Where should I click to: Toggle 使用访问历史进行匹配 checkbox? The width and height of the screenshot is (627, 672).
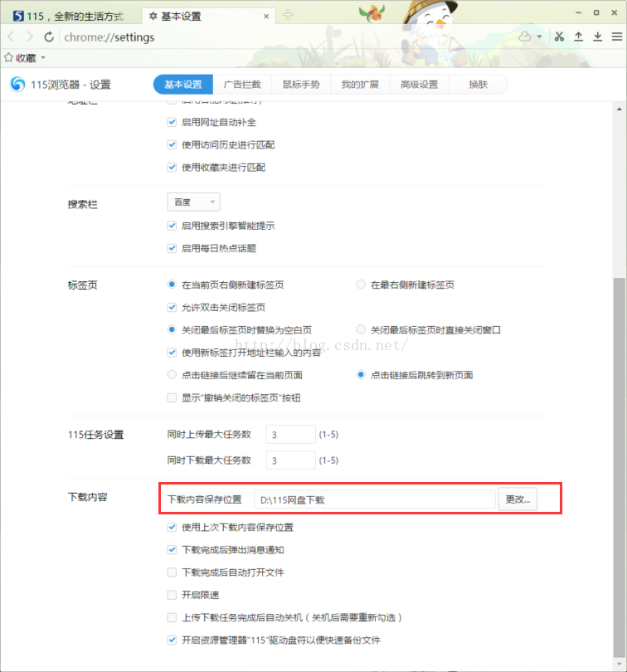pos(172,144)
